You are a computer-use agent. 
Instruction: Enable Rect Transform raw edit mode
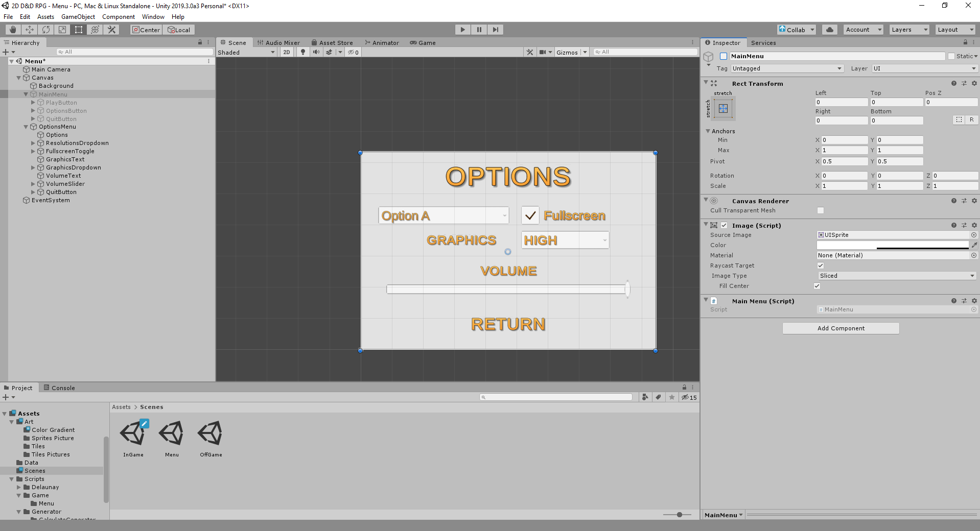coord(971,119)
